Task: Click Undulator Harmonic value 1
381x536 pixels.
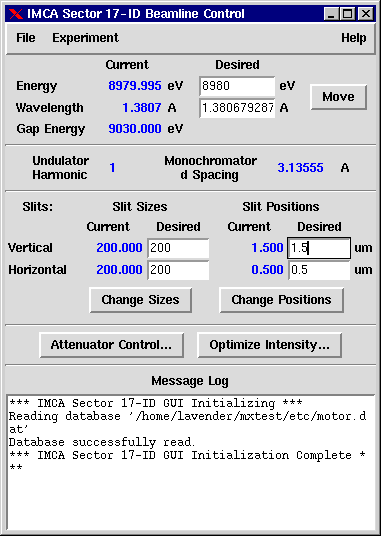Action: [x=112, y=168]
